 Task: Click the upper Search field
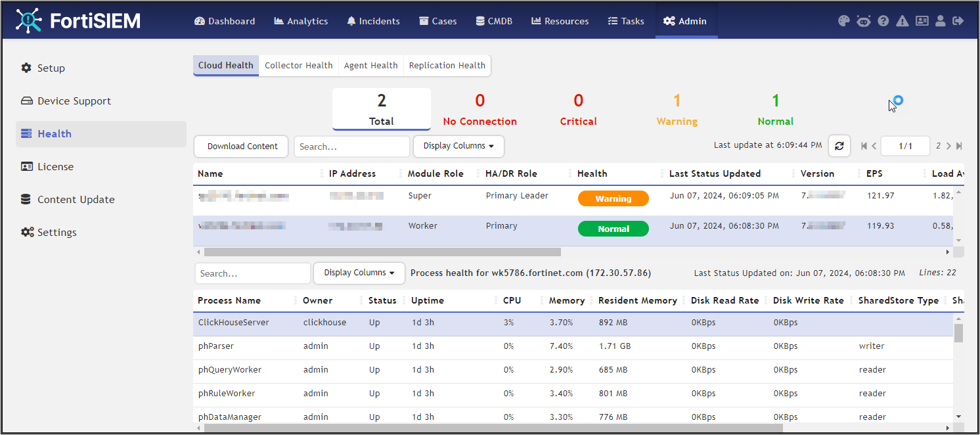pos(351,146)
